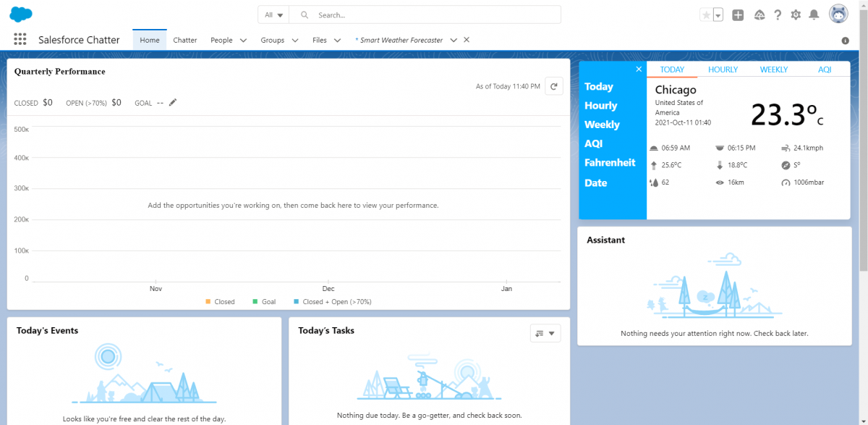This screenshot has height=425, width=868.
Task: Open the WEEKLY weather tab
Action: [x=774, y=70]
